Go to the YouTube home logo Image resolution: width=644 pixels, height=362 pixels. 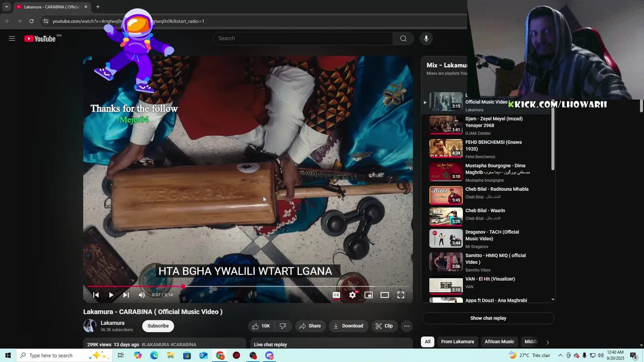point(40,39)
